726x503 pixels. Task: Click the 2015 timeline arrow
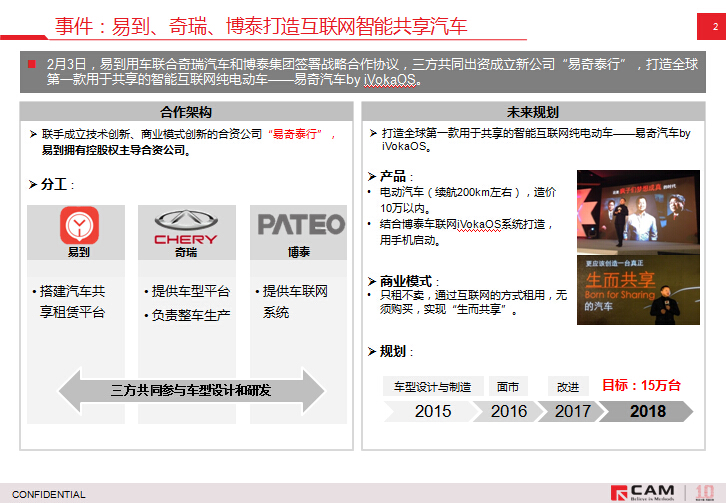point(432,411)
